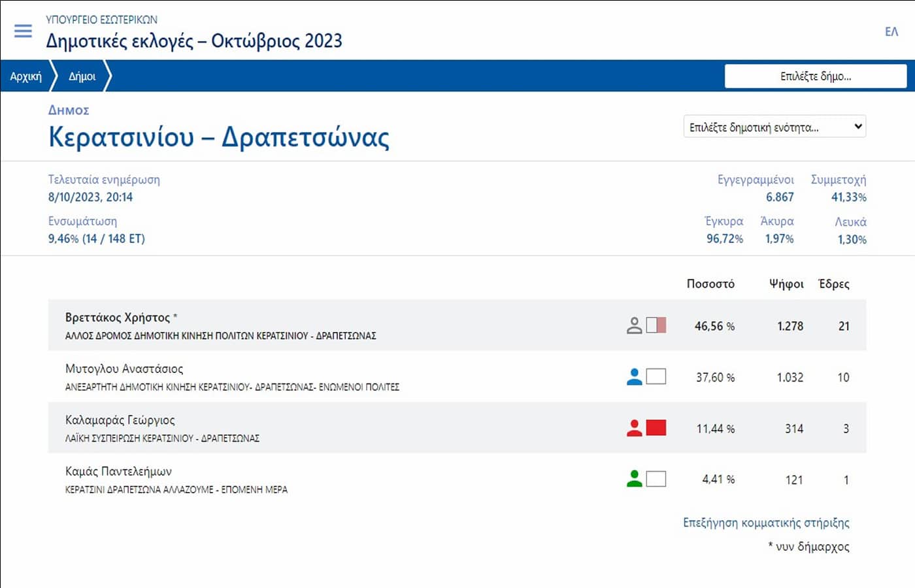The image size is (915, 588).
Task: Click the page title 'Δημοτικές εκλογές – Οκτώβριος 2023'
Action: 194,41
